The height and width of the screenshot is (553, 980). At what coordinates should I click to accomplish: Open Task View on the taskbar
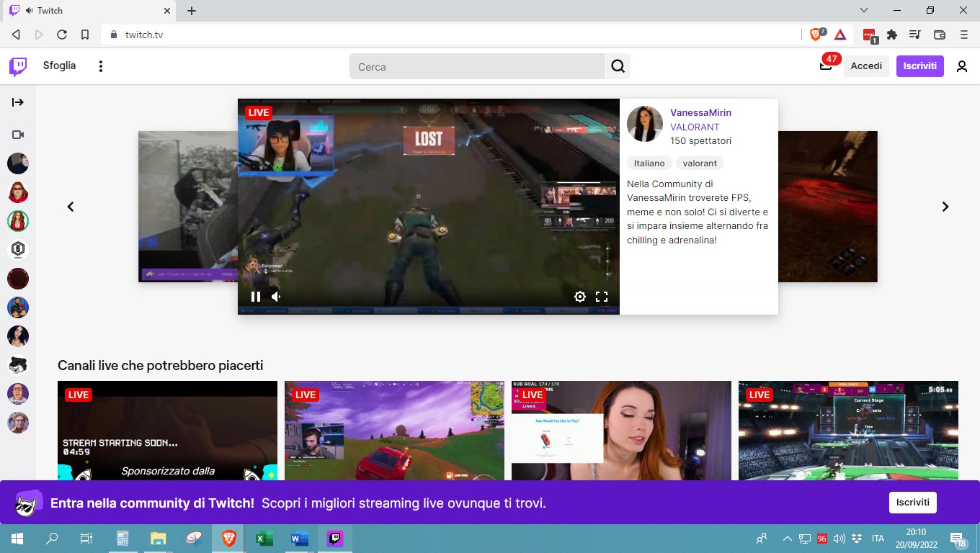86,539
